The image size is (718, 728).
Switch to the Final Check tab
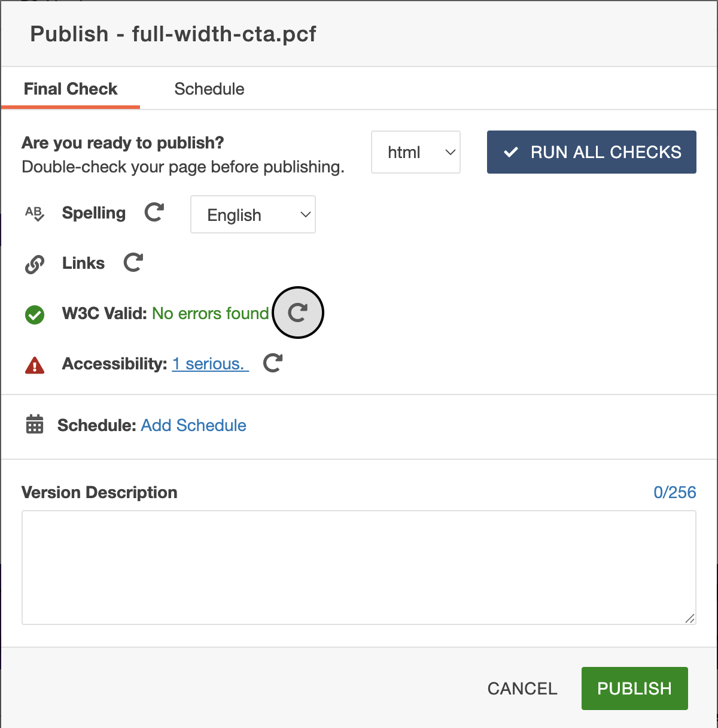(x=71, y=89)
